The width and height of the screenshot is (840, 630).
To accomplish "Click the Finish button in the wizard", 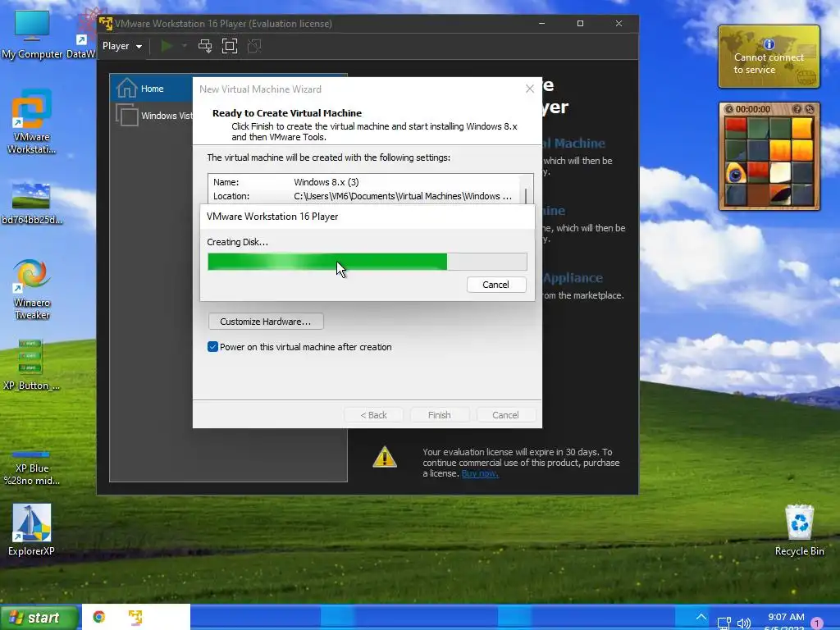I will pos(440,415).
